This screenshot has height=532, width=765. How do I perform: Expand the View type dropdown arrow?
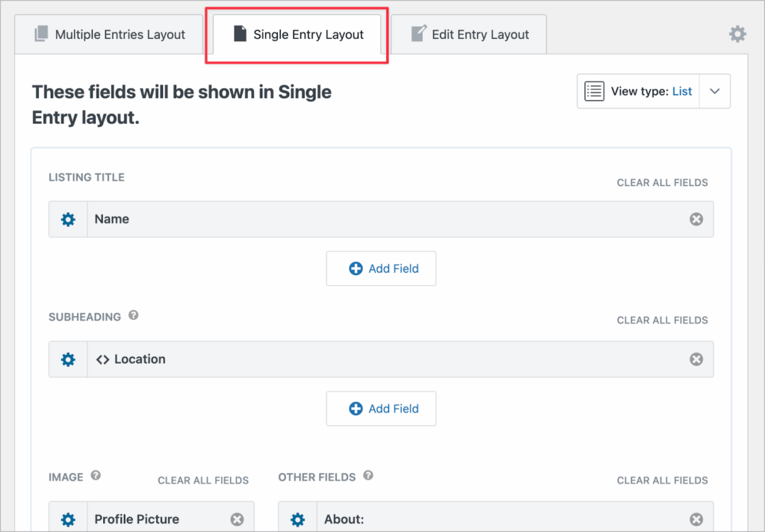coord(715,91)
